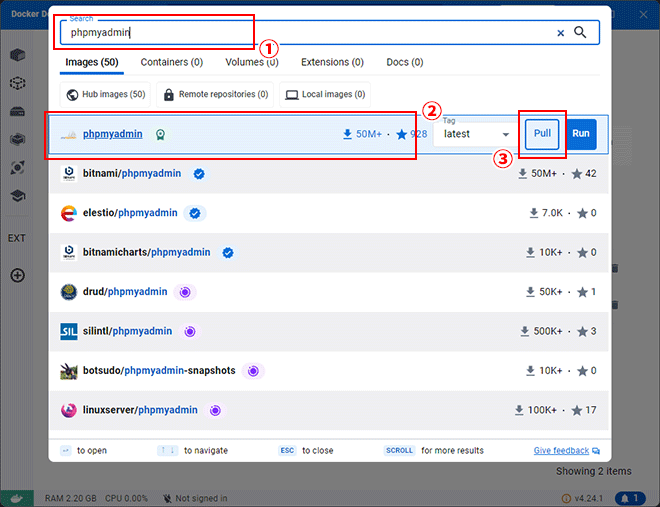Click the SIL logo icon

point(69,332)
